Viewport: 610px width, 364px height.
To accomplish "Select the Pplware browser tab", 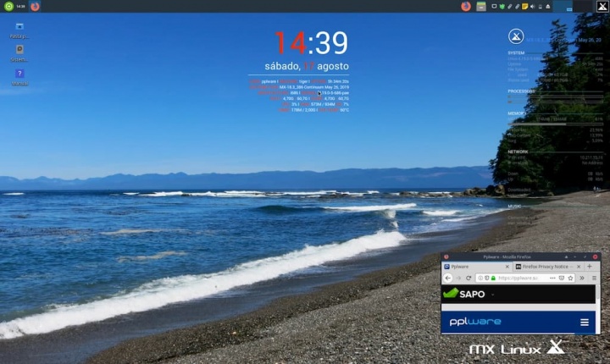I will 474,266.
